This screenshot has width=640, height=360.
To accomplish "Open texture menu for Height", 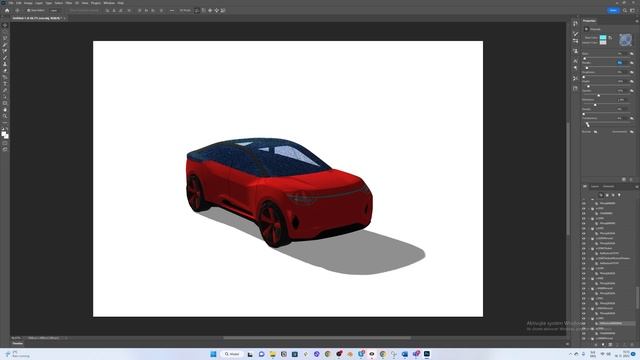I will click(x=631, y=81).
